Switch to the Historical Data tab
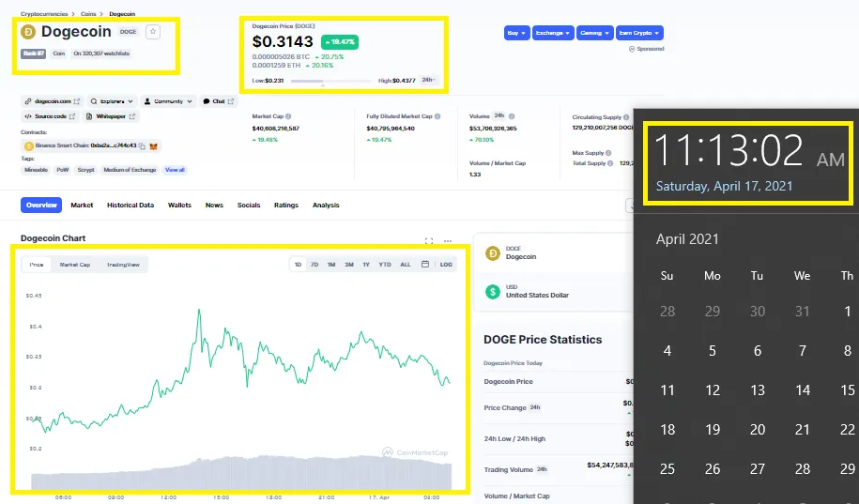Screen dimensions: 859x504 tap(130, 205)
